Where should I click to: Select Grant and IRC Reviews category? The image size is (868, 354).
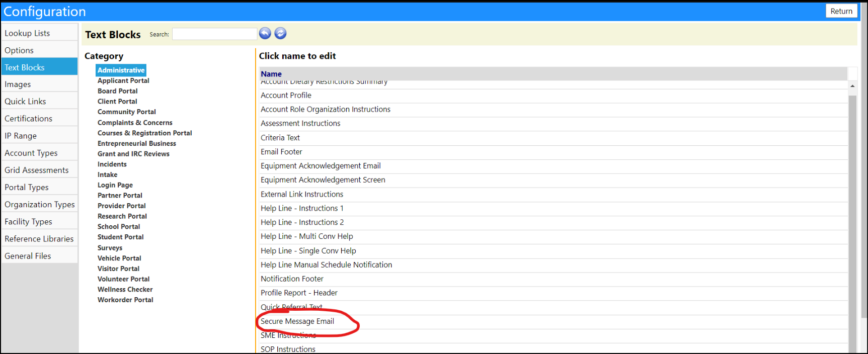point(133,154)
